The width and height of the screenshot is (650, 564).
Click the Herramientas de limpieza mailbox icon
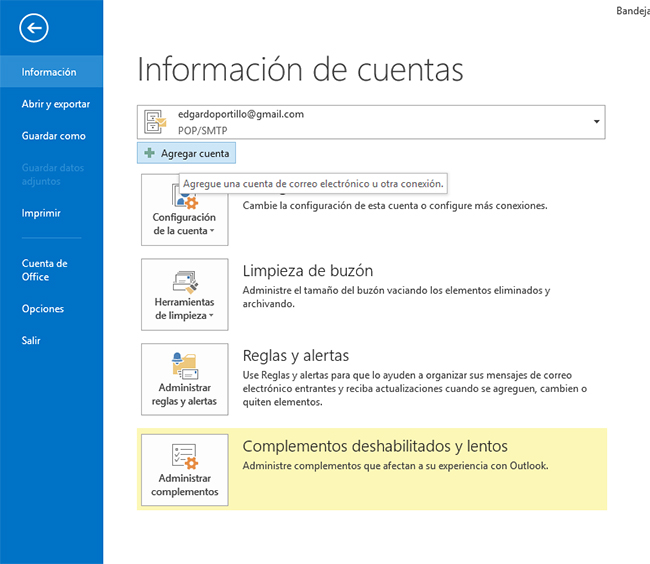(x=185, y=281)
